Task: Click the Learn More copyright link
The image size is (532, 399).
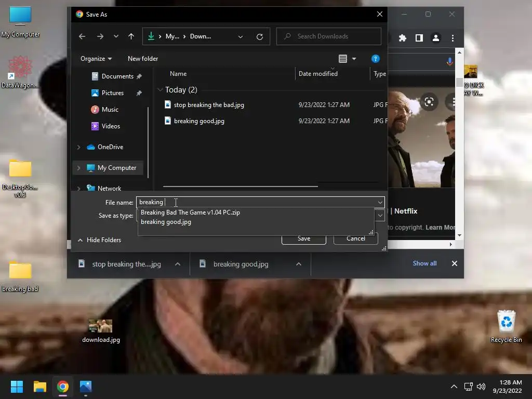Action: 440,228
